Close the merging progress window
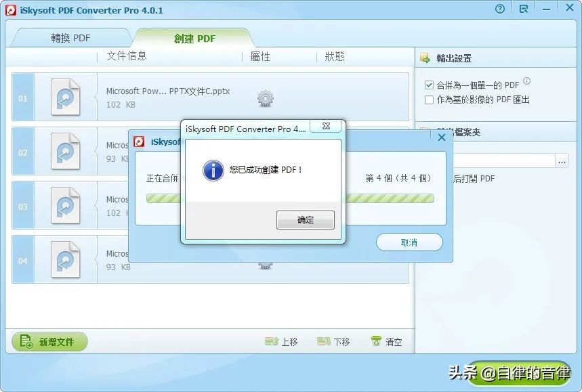Image resolution: width=582 pixels, height=392 pixels. click(441, 137)
